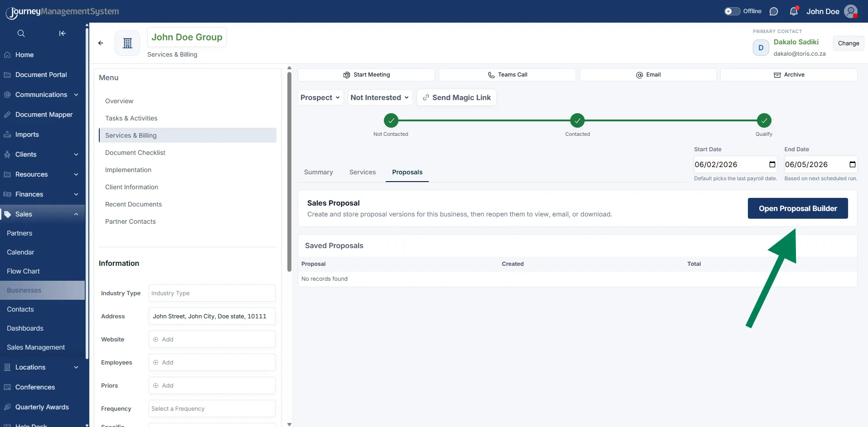This screenshot has height=427, width=868.
Task: Expand the Communications menu
Action: [76, 95]
